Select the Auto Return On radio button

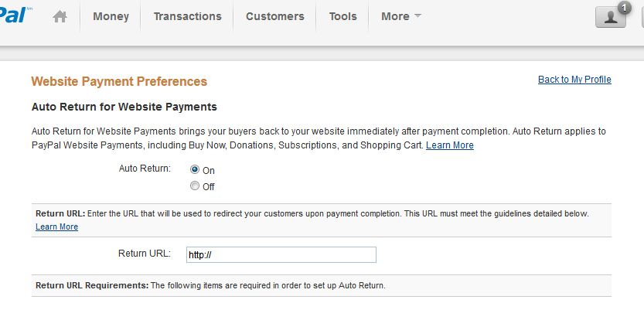[195, 169]
